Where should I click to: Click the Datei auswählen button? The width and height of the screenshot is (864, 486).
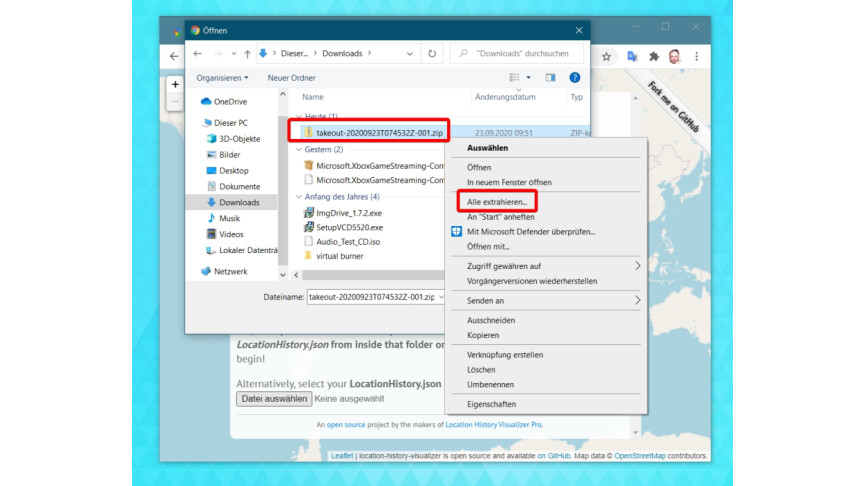[273, 398]
